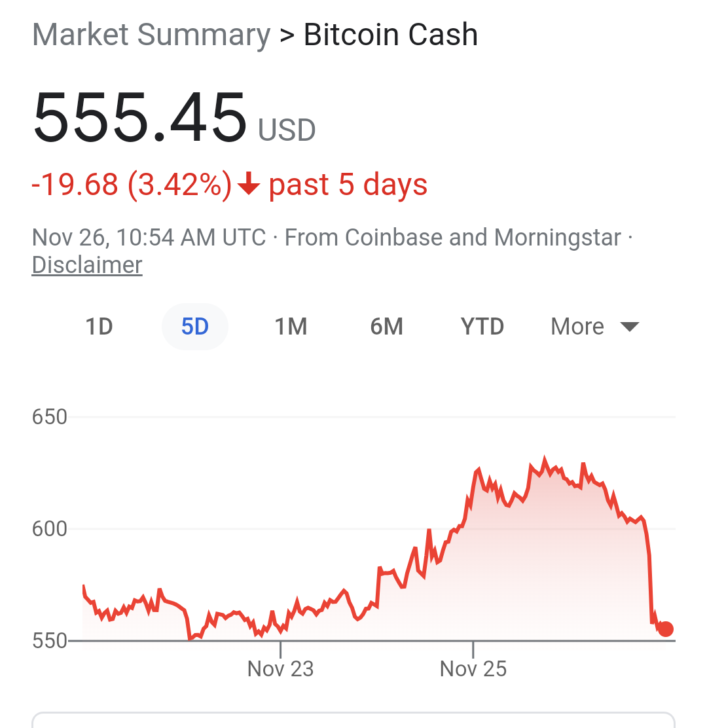Go back to Market Summary
This screenshot has width=707, height=728.
(x=151, y=35)
